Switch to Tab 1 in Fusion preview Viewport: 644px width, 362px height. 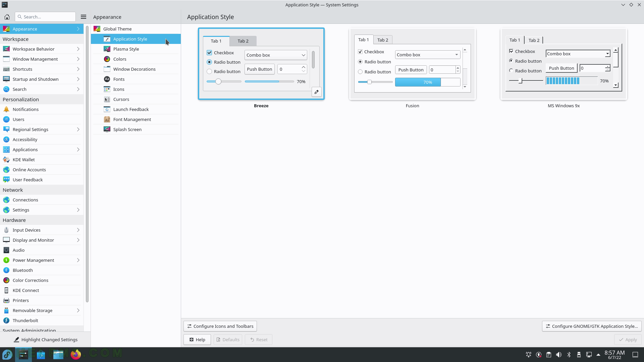(x=364, y=40)
